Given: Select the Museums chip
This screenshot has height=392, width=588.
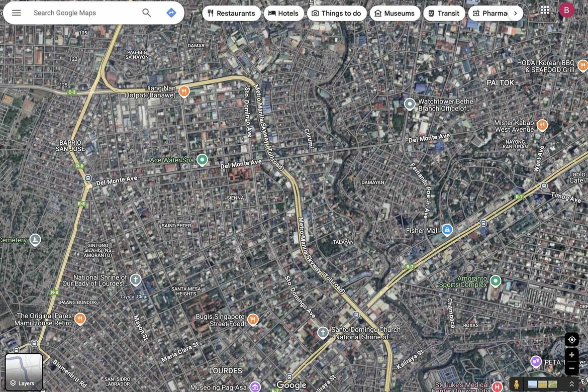Looking at the screenshot, I should (x=395, y=14).
